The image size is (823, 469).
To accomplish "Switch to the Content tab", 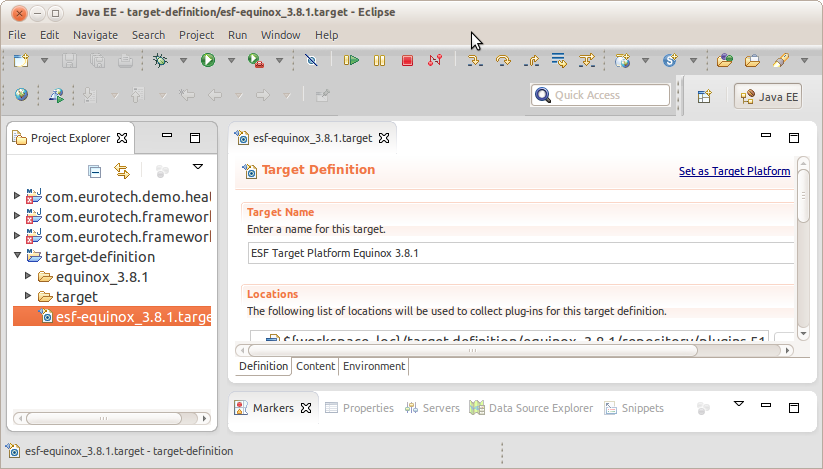I will click(x=315, y=366).
